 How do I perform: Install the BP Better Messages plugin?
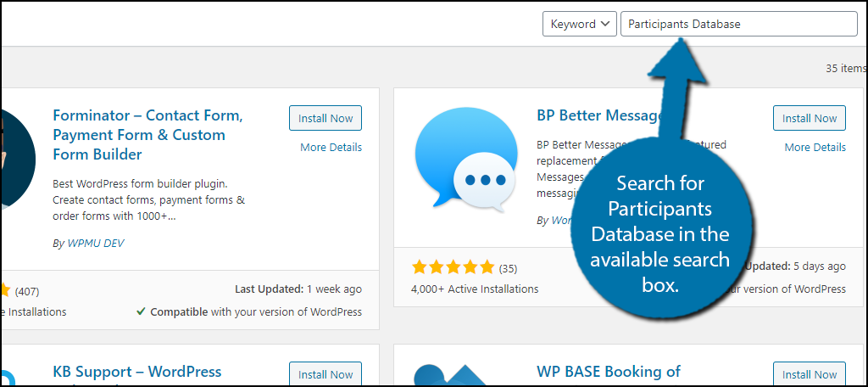pyautogui.click(x=810, y=118)
